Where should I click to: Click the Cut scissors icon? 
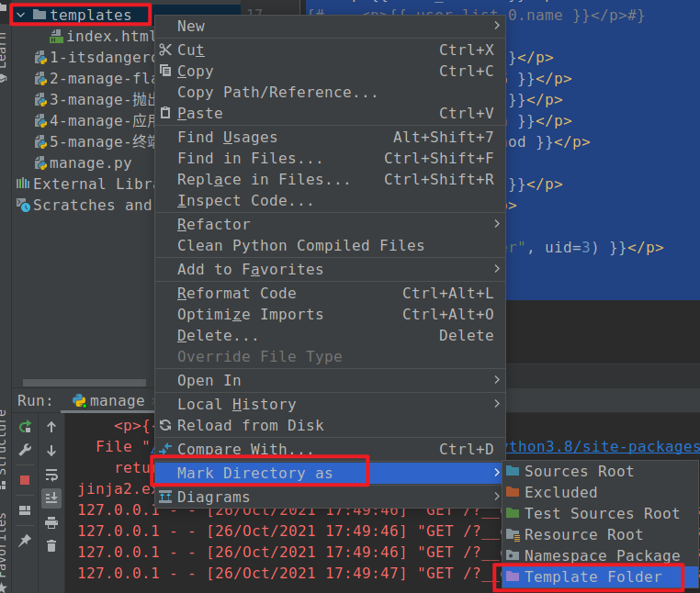[x=165, y=50]
